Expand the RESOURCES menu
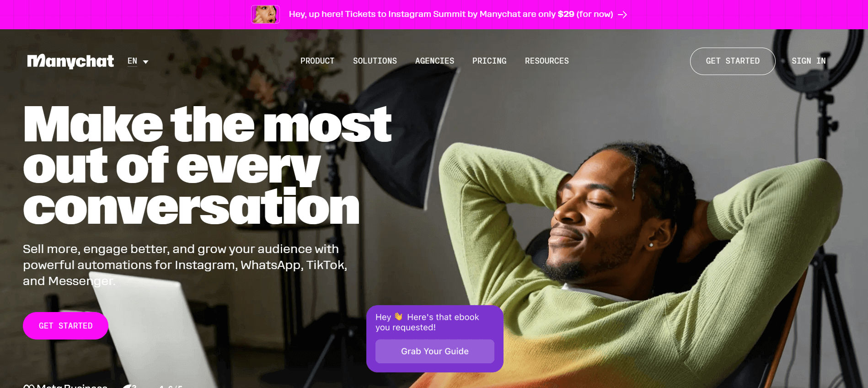 547,61
